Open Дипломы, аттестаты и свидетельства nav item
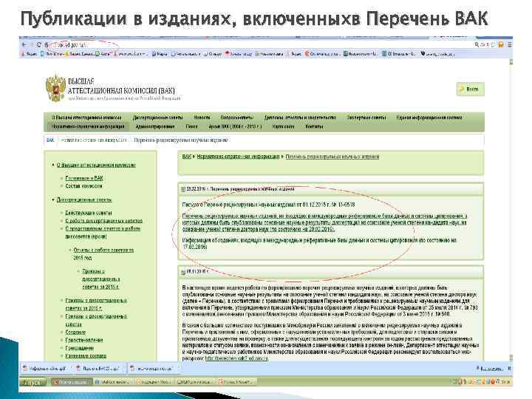532x399 pixels. [300, 117]
